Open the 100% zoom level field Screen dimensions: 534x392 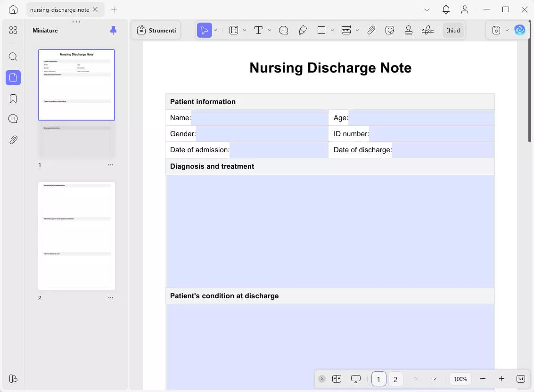(x=460, y=379)
